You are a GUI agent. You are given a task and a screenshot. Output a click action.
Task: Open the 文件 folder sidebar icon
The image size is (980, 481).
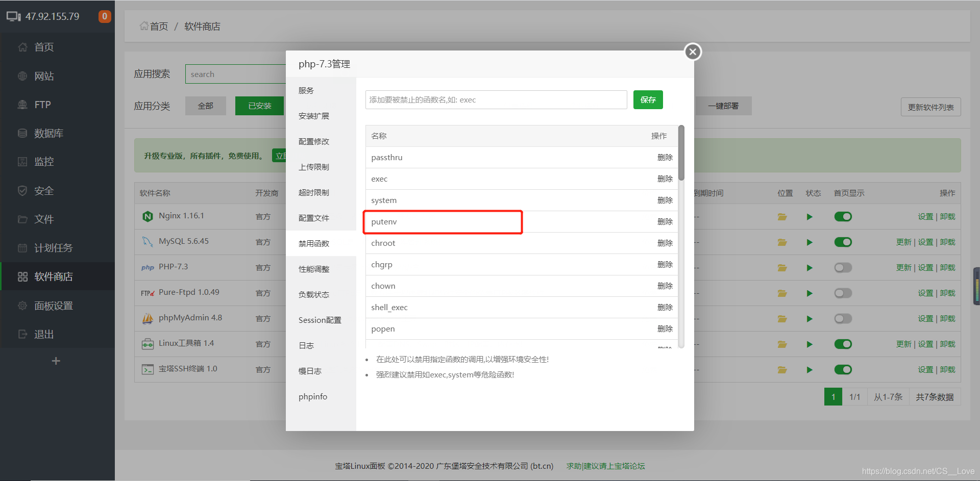tap(22, 219)
